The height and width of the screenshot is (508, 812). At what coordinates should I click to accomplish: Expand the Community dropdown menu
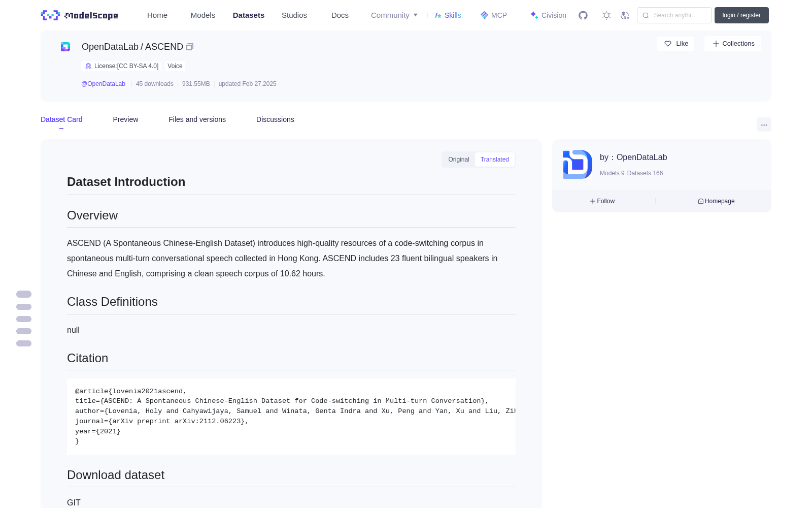(394, 15)
